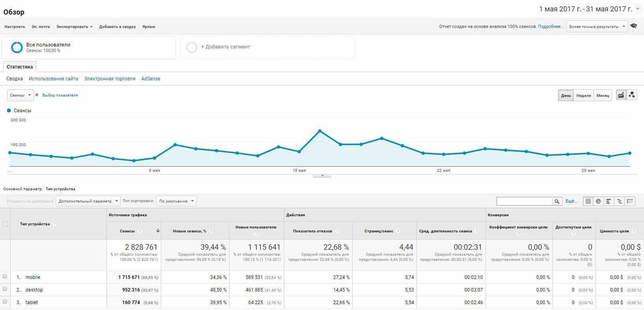Check the desktop row checkbox
The width and height of the screenshot is (644, 310).
tap(5, 289)
